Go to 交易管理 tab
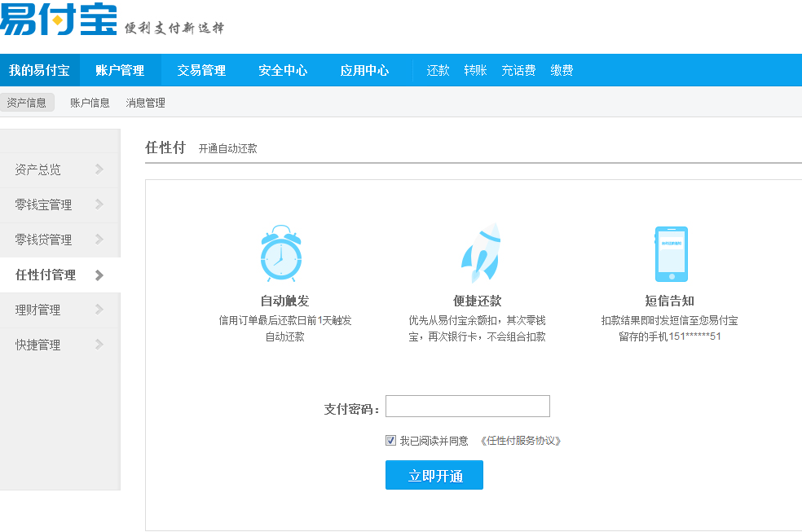The image size is (802, 532). coord(201,70)
